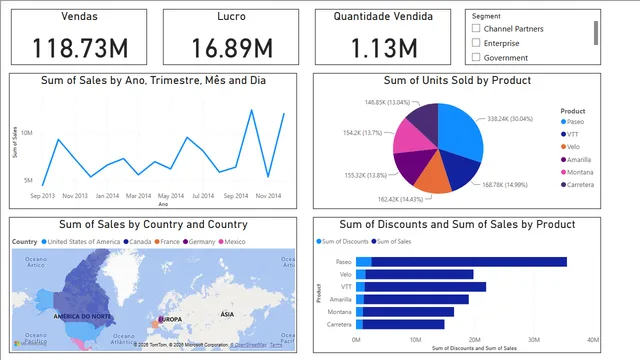Tick the Enterprise segment checkbox
Image resolution: width=640 pixels, height=360 pixels.
[x=476, y=42]
